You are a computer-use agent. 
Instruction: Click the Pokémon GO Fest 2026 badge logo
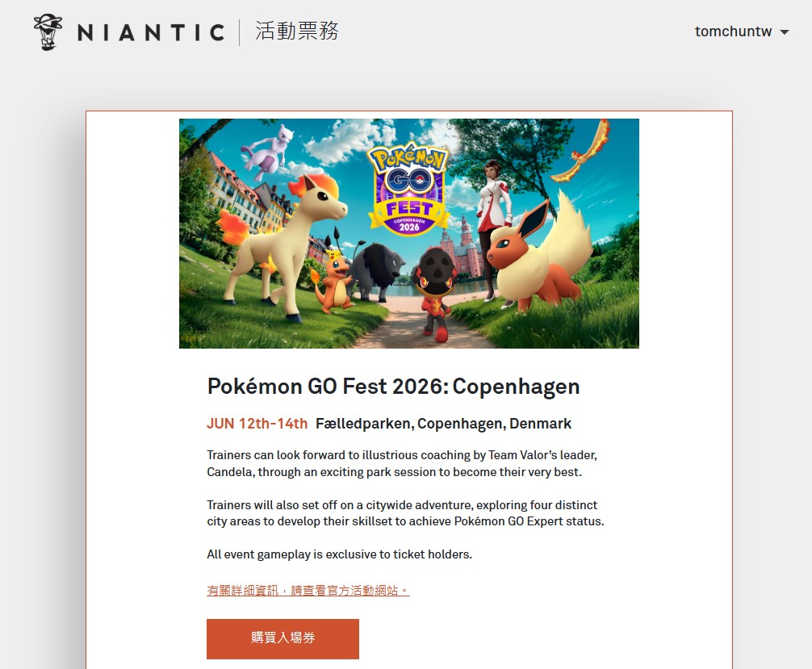click(408, 187)
